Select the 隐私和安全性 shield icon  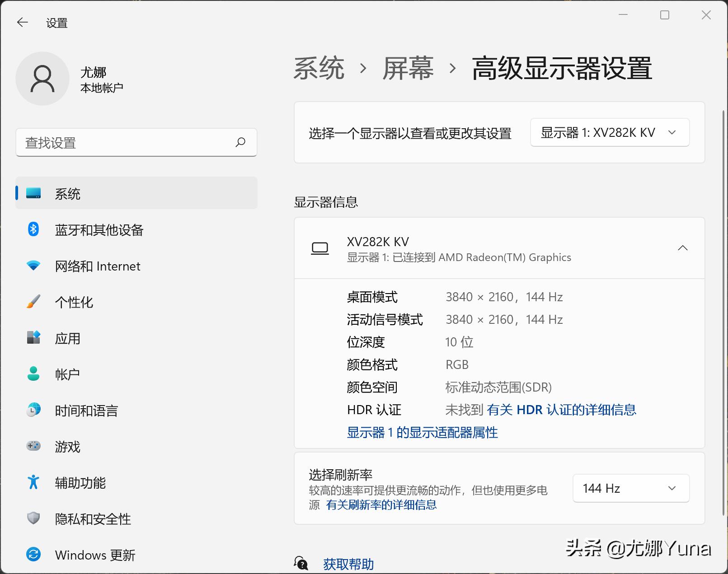coord(33,518)
